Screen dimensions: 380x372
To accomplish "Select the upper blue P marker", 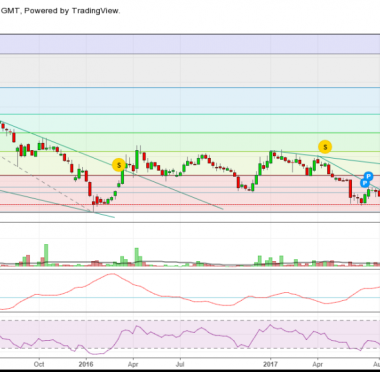I will coord(368,176).
